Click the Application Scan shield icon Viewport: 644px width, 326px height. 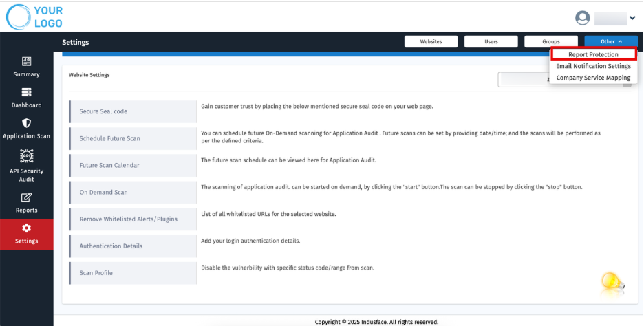coord(26,123)
